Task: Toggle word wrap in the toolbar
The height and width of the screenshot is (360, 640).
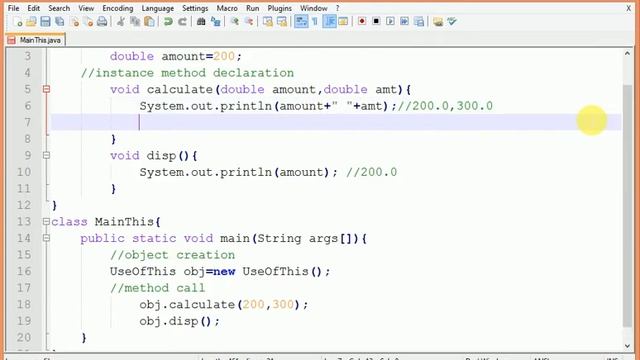Action: [301, 22]
